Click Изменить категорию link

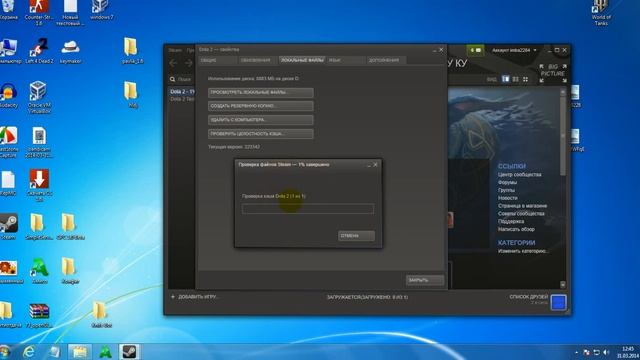tap(523, 251)
